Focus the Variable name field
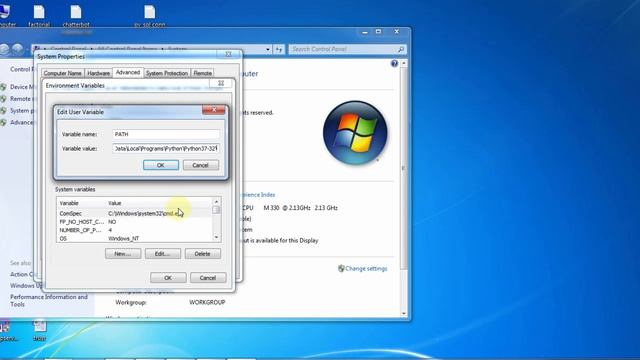The height and width of the screenshot is (360, 640). click(166, 134)
